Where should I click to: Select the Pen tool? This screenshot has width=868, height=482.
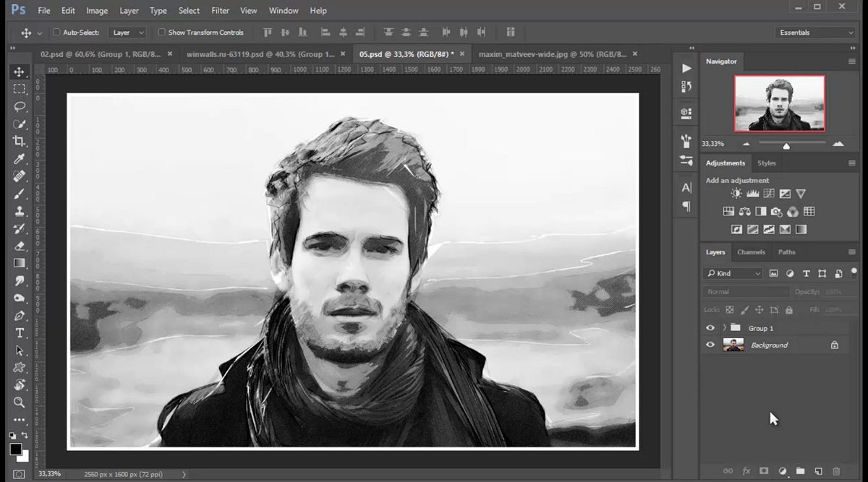(20, 316)
